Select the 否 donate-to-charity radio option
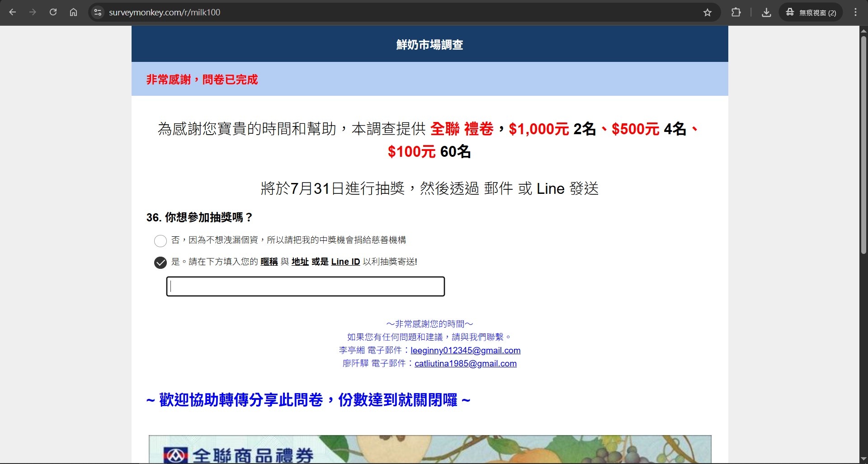Viewport: 868px width, 464px height. 160,241
